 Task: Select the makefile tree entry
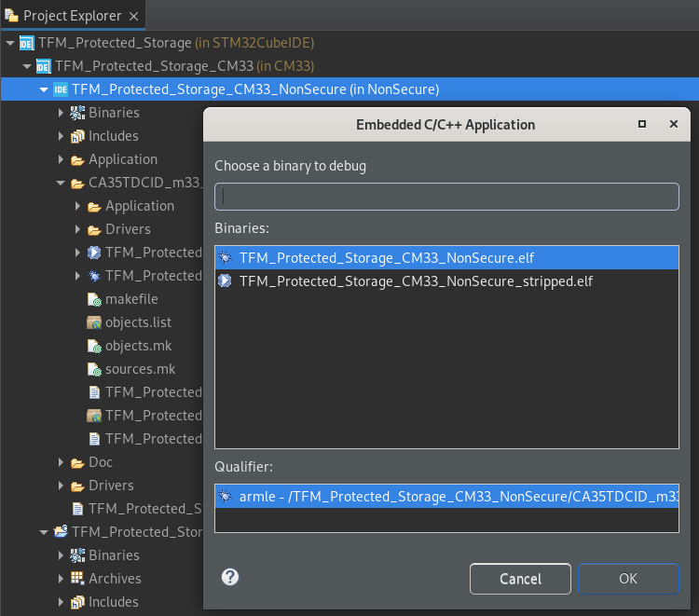click(x=131, y=299)
